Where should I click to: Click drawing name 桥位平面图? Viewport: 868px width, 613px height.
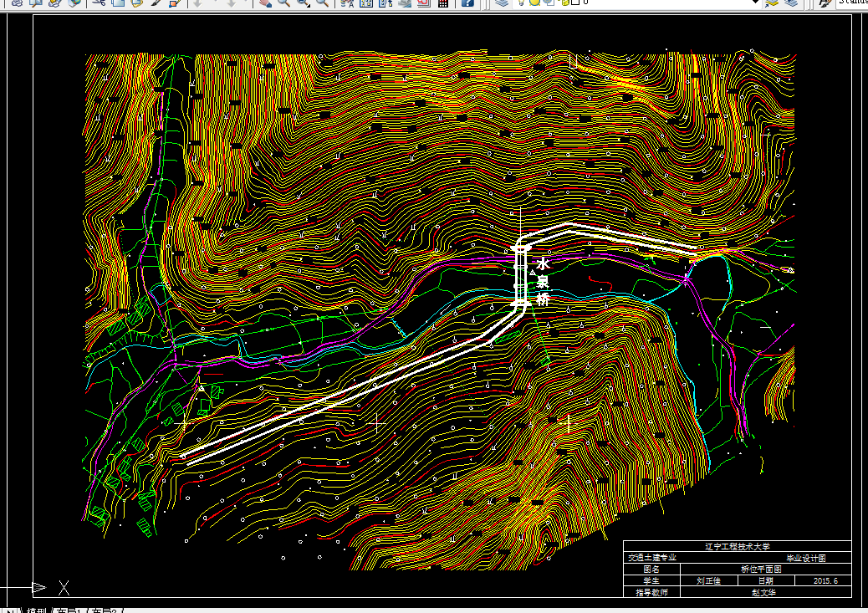pyautogui.click(x=761, y=570)
